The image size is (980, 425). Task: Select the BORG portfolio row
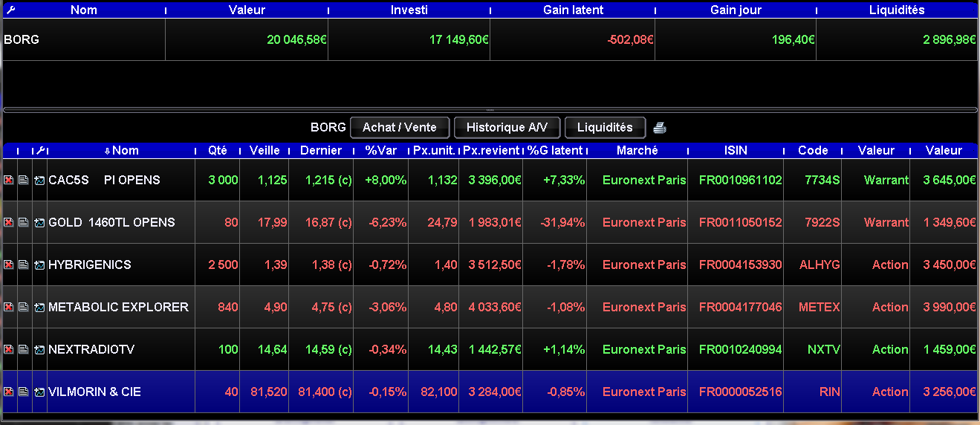click(490, 39)
